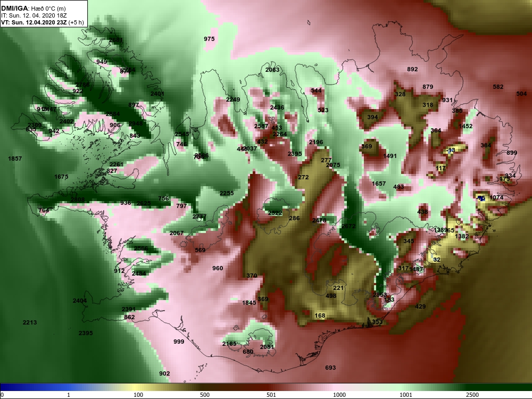
Task: Click the map value '2255'
Action: 226,194
